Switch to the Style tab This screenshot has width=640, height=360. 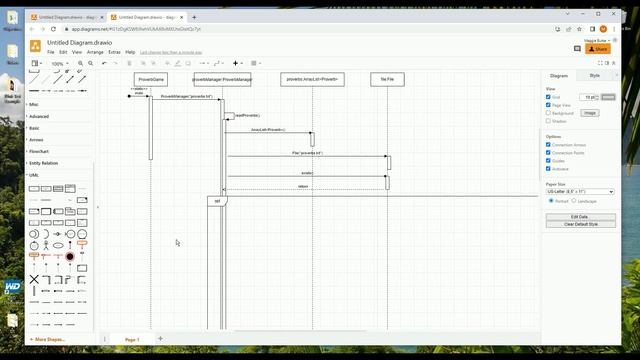[594, 76]
